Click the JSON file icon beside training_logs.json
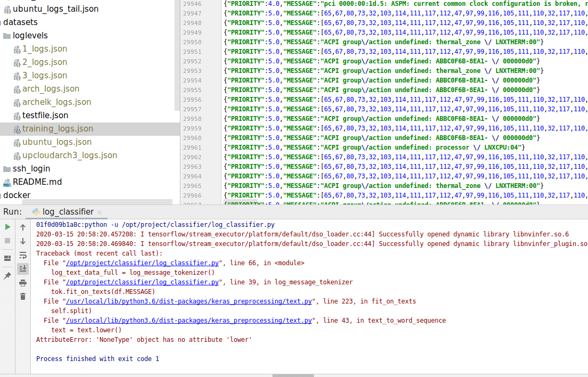The height and width of the screenshot is (377, 588). click(17, 128)
